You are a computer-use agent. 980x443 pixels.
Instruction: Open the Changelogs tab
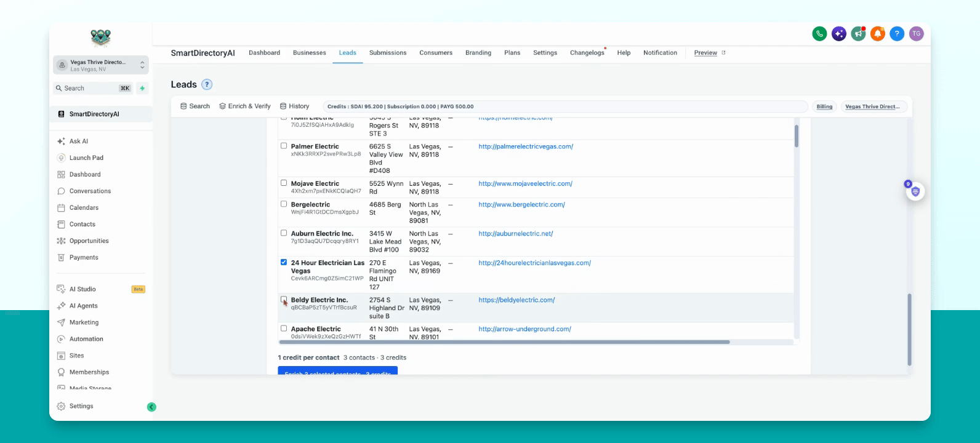pyautogui.click(x=587, y=53)
